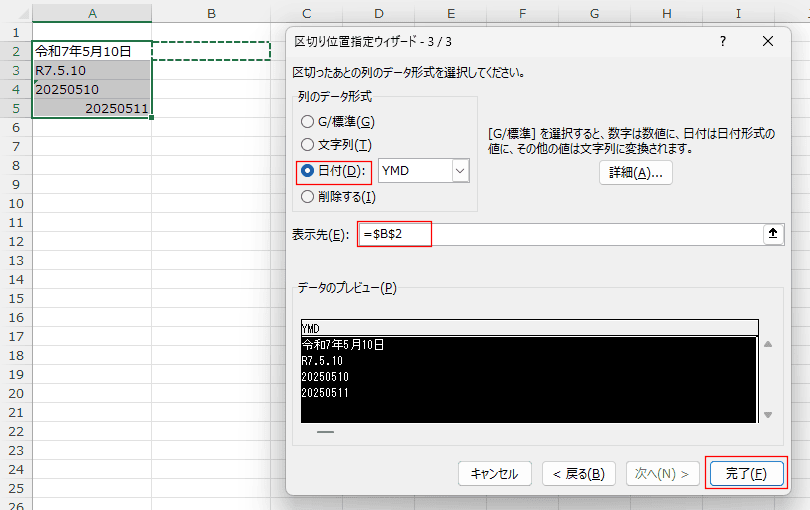Click preview scroll down arrow
Viewport: 810px width, 510px height.
[x=768, y=415]
